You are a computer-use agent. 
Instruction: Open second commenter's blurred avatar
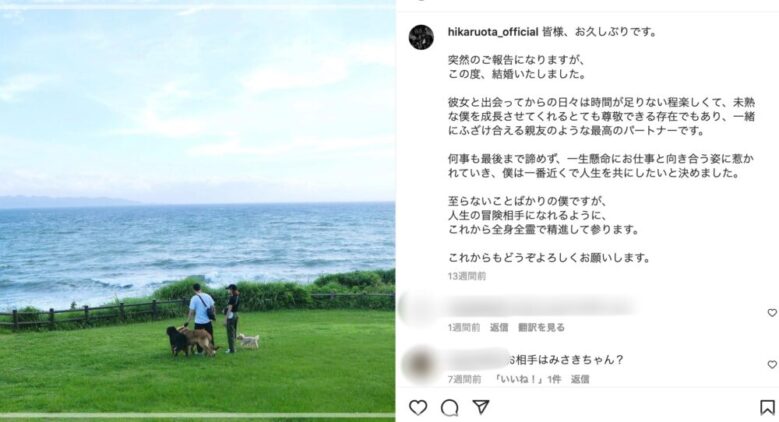420,364
